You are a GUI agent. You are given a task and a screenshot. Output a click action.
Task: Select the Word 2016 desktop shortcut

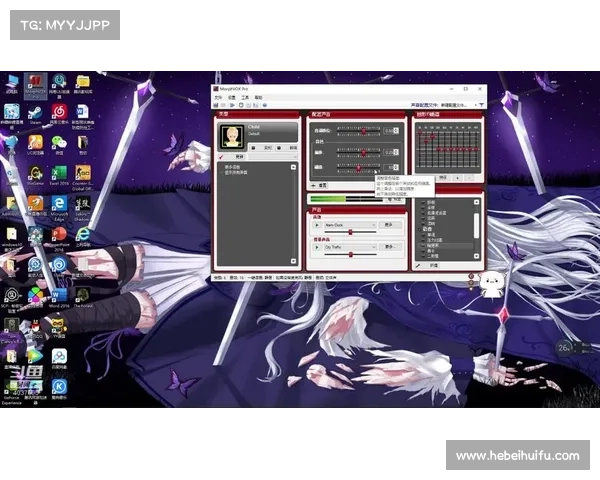(59, 298)
